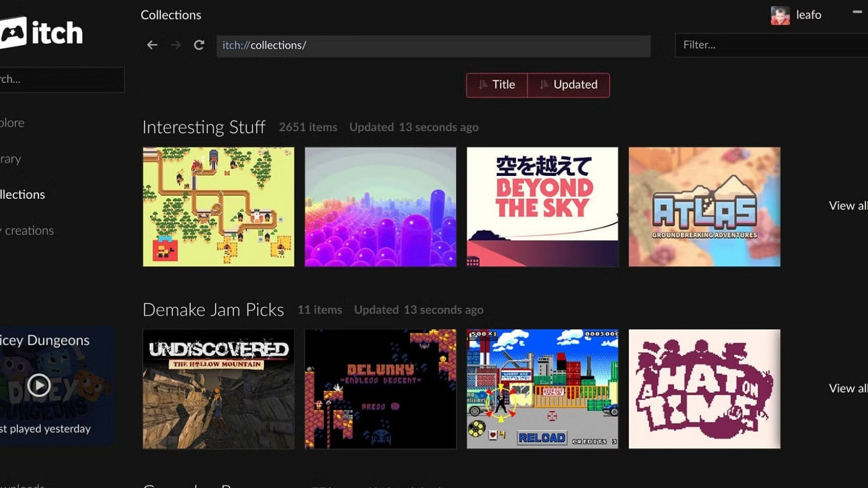Click the back navigation arrow

152,45
